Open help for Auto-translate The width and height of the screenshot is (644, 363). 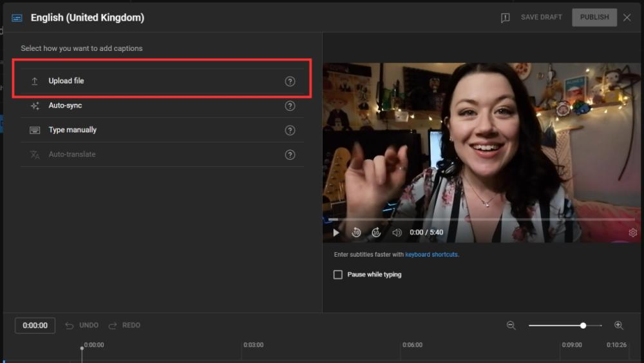[x=290, y=155]
